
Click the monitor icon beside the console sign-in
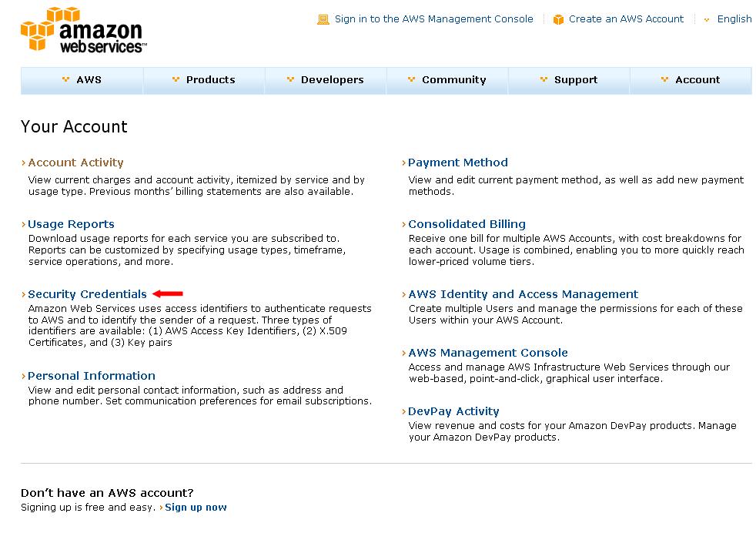click(323, 19)
